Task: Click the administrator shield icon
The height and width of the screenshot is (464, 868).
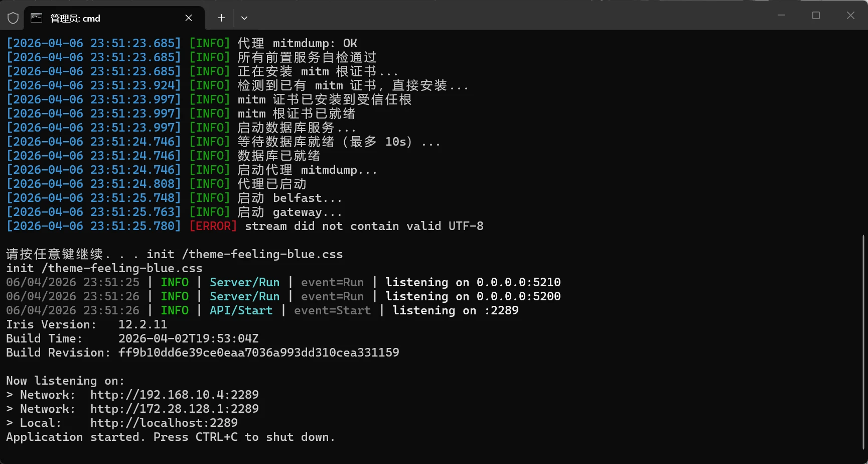Action: click(13, 18)
